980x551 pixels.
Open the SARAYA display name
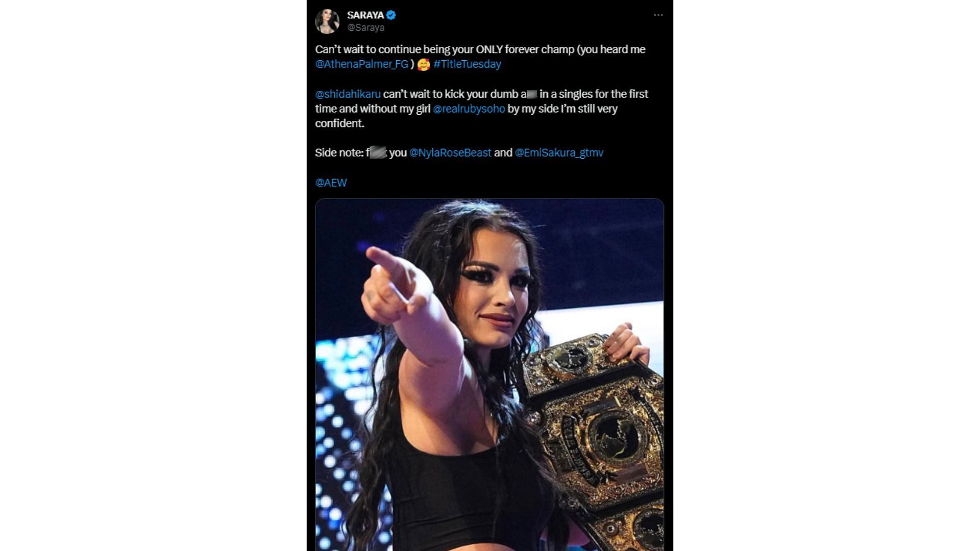pyautogui.click(x=365, y=15)
